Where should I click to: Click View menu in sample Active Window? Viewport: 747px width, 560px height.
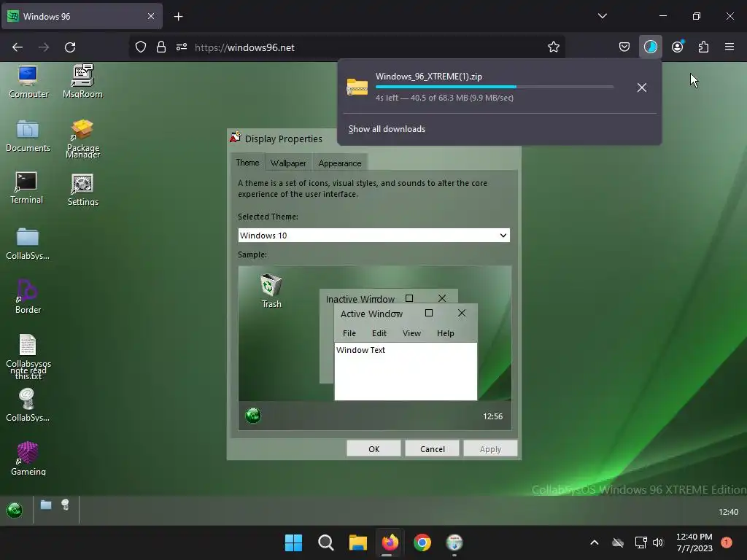pos(411,333)
